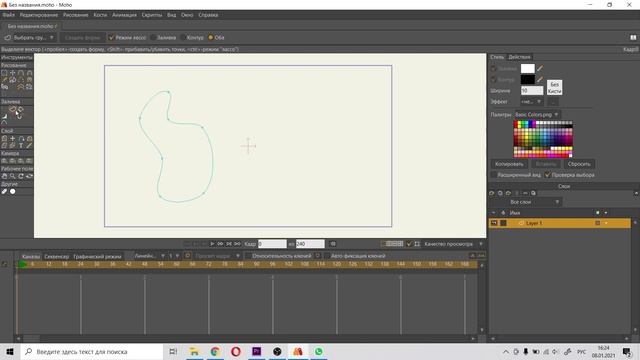Click the Копировать button
Viewport: 640px width, 360px height.
click(x=509, y=164)
